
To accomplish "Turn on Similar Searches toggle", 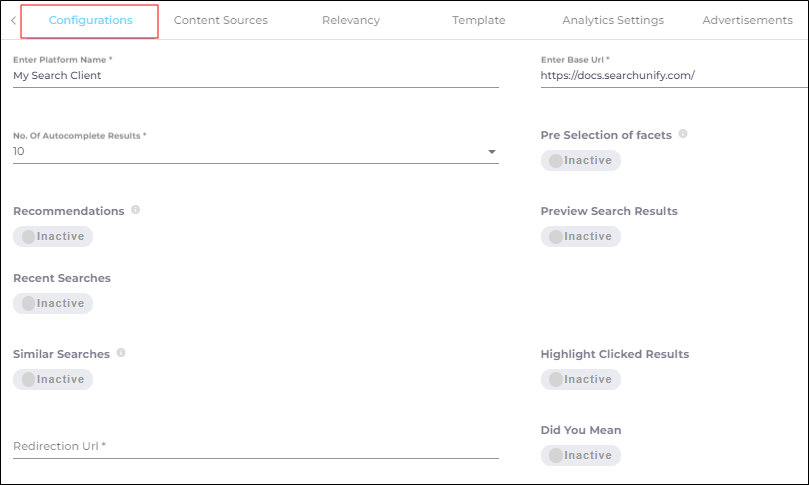I will click(53, 379).
